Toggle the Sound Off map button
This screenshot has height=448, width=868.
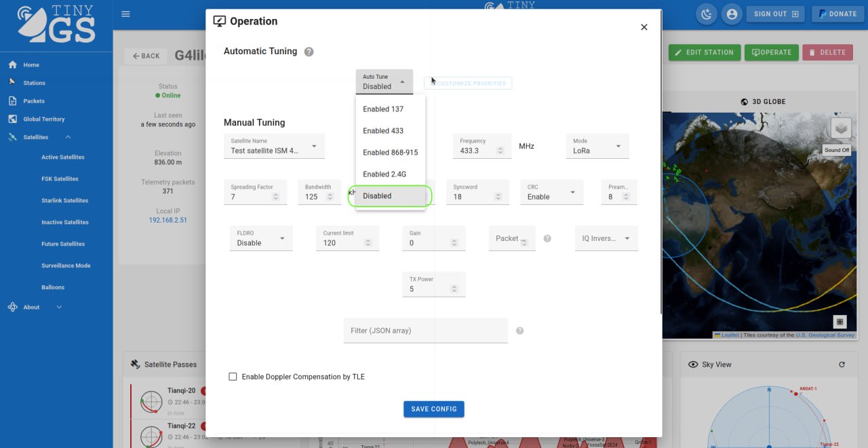coord(837,150)
